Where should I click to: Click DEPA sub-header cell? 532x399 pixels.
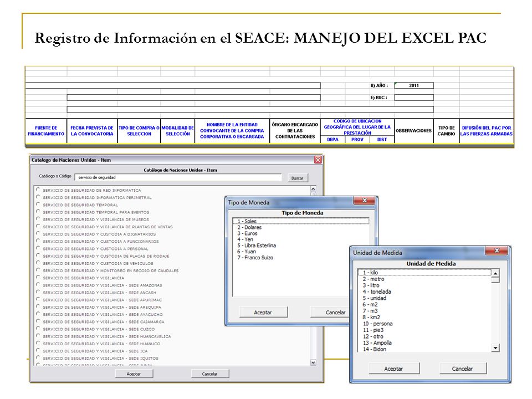(332, 140)
